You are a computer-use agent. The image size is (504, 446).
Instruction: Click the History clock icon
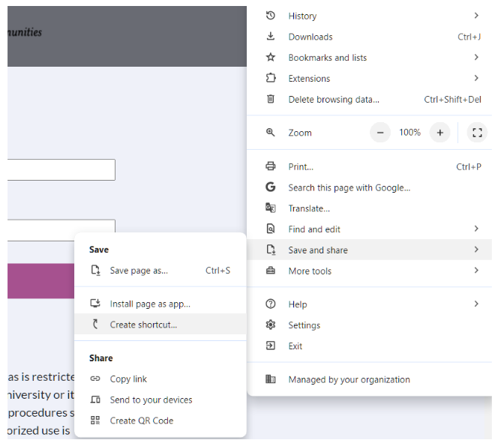pos(271,16)
